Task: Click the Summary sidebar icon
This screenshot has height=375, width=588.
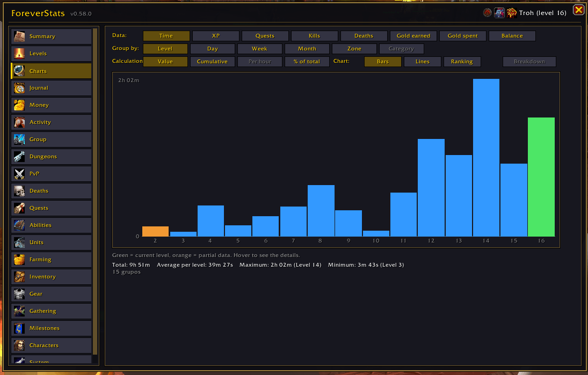Action: (19, 36)
